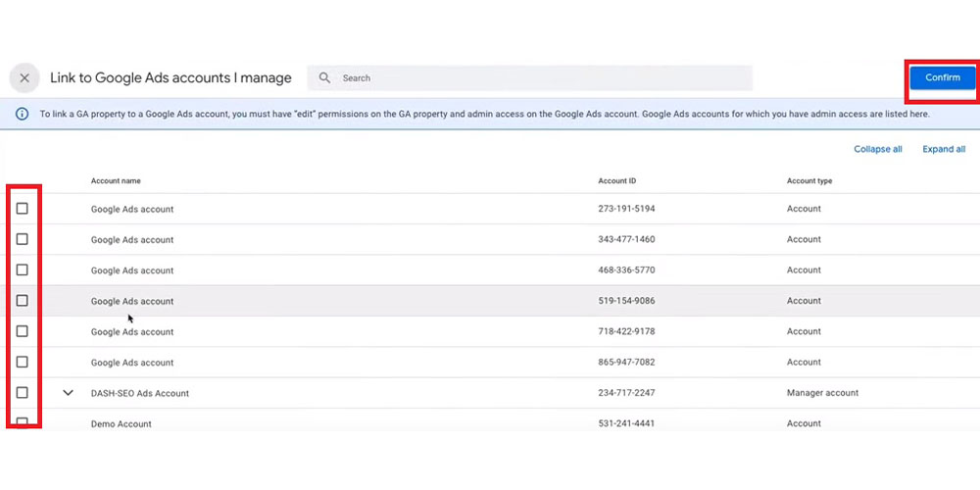The height and width of the screenshot is (490, 980).
Task: Click the Account name column header
Action: coord(116,181)
